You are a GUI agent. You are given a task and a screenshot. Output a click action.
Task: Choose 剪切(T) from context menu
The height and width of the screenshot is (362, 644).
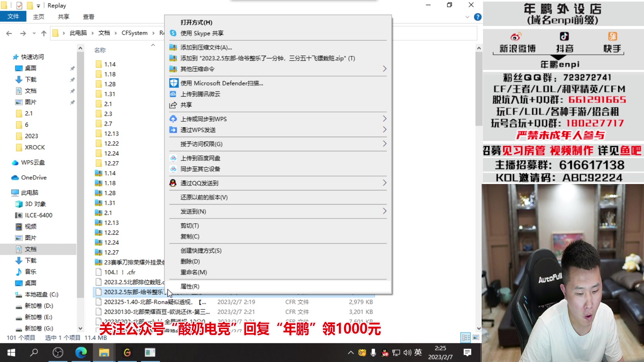(190, 226)
